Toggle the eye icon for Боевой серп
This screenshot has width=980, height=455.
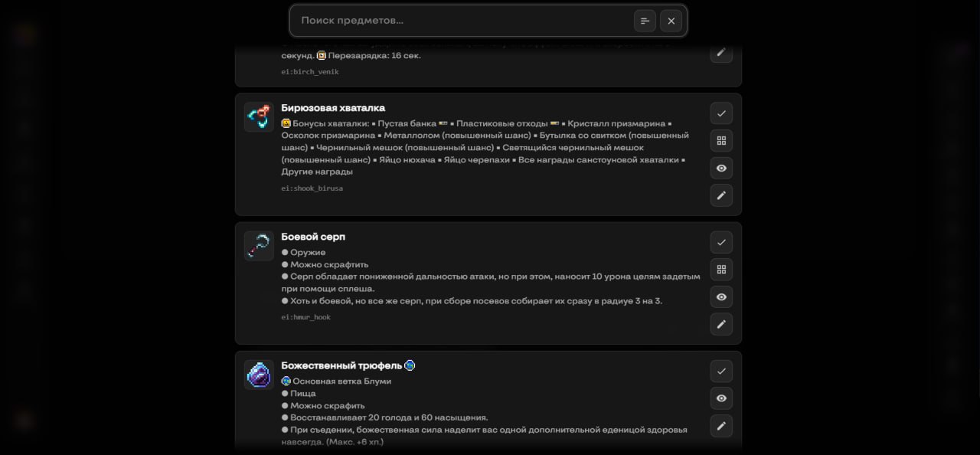point(721,297)
